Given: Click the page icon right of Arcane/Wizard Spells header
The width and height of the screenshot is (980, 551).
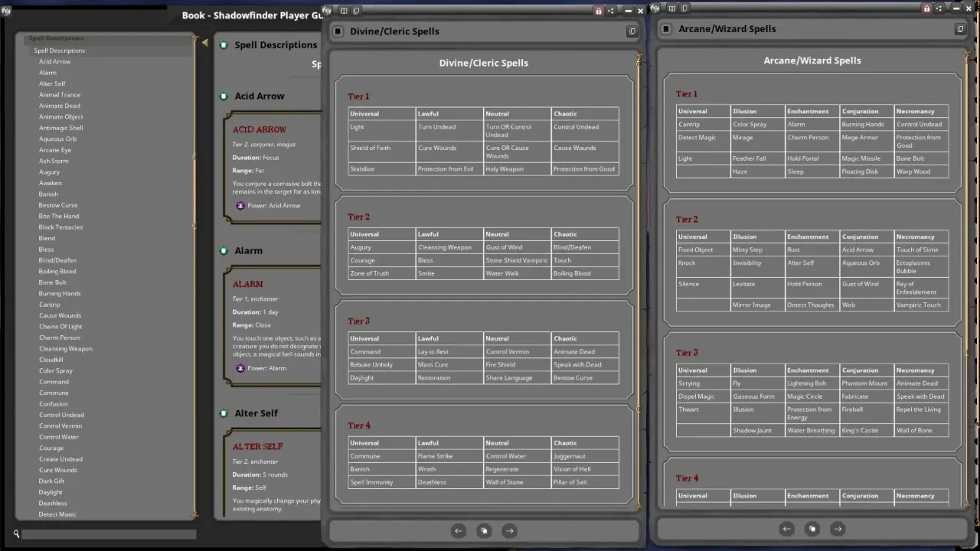Looking at the screenshot, I should (959, 29).
